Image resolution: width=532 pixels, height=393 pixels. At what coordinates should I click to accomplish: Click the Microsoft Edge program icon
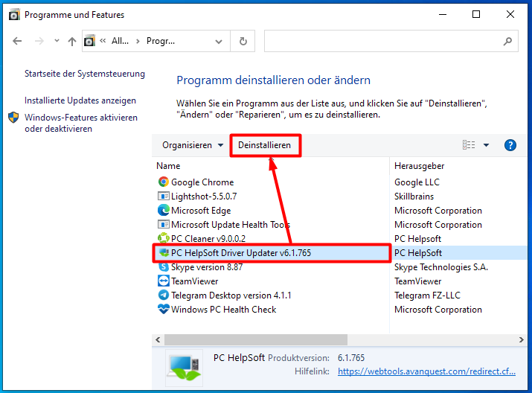point(164,211)
